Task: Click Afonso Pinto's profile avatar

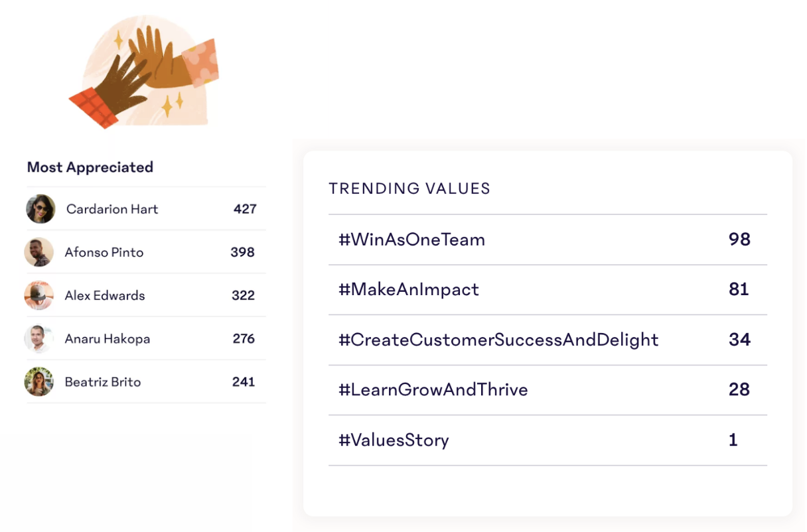Action: (x=39, y=252)
